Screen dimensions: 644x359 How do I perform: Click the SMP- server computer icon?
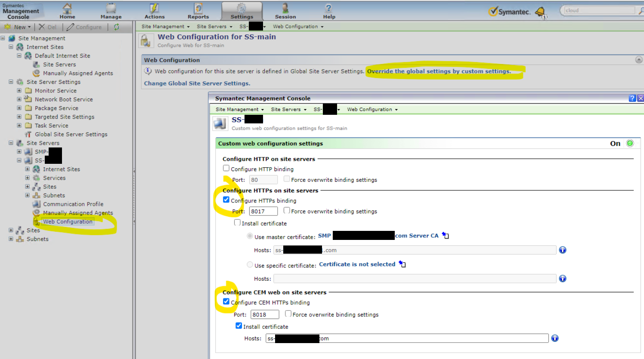pyautogui.click(x=28, y=152)
